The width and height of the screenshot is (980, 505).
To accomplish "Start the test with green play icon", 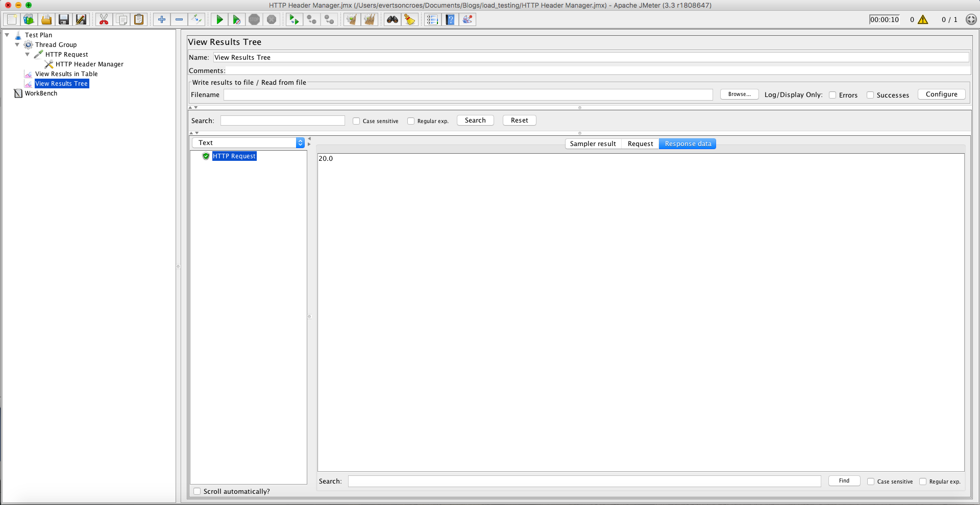I will [x=219, y=19].
